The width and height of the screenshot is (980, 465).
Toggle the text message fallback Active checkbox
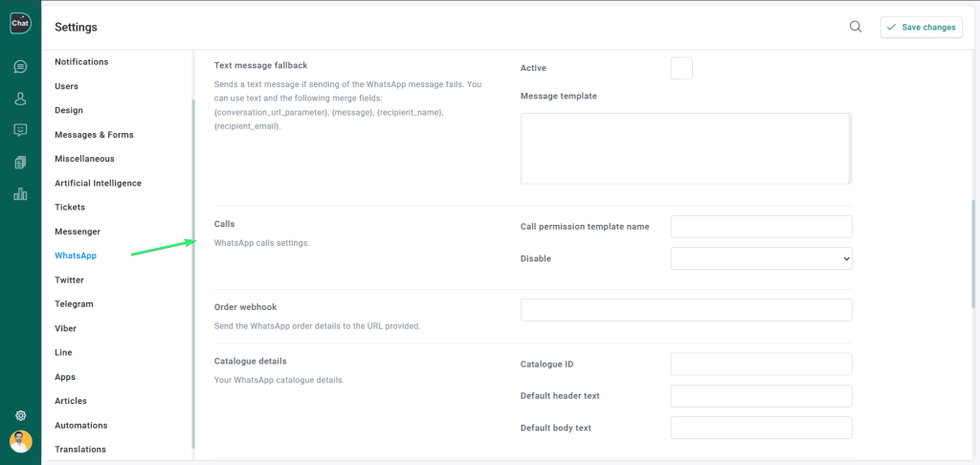pos(681,68)
